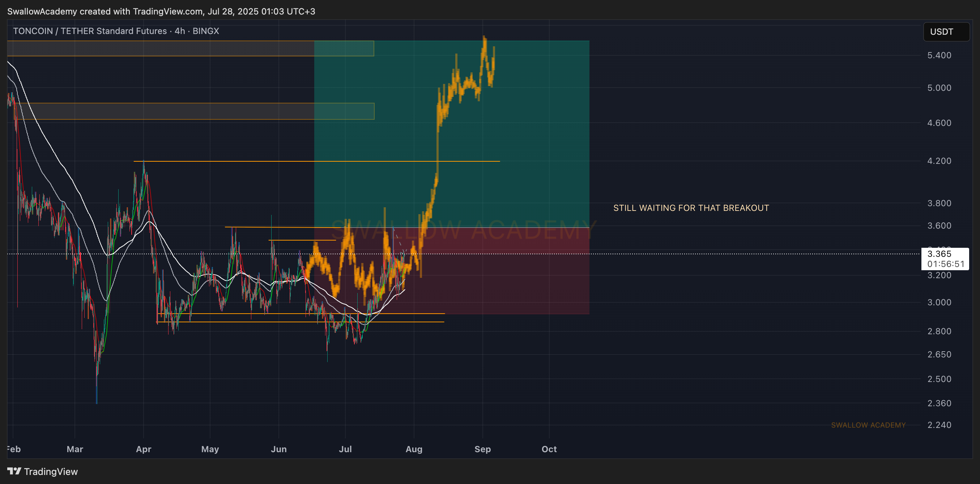
Task: Click the Mar label on time axis
Action: point(74,449)
